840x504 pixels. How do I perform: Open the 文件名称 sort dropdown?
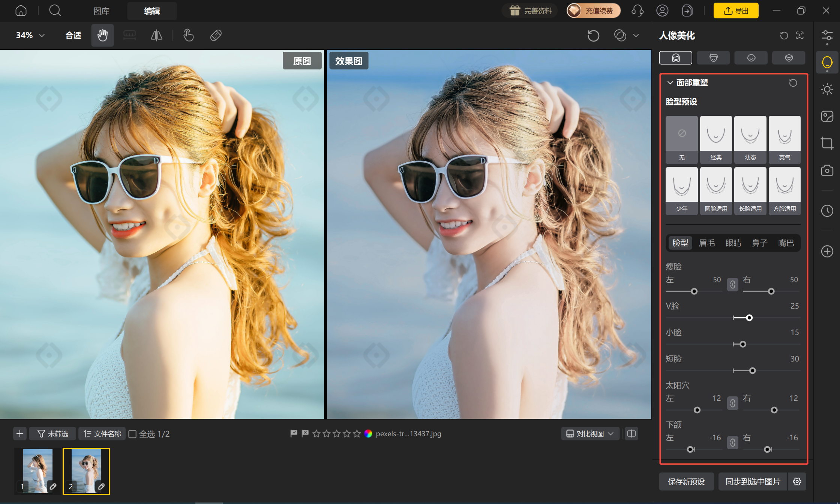[102, 434]
